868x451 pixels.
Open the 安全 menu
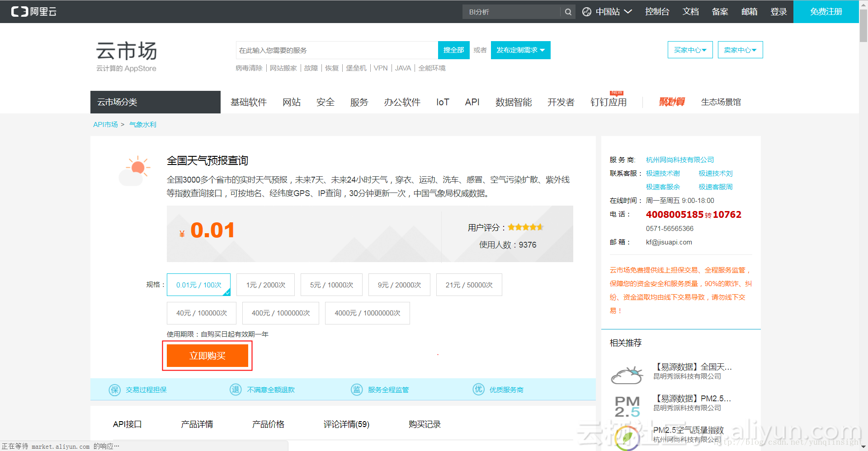click(x=325, y=102)
